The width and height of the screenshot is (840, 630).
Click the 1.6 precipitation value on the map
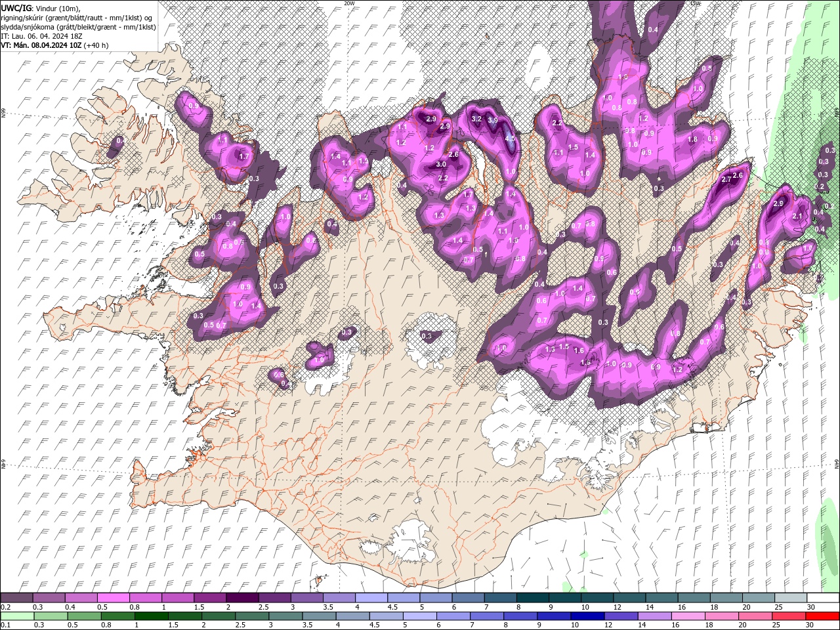[579, 350]
